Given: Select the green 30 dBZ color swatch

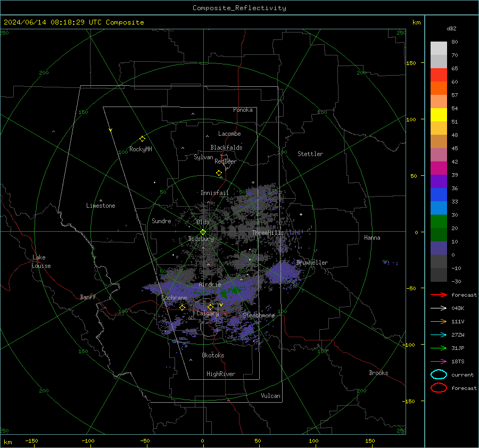Looking at the screenshot, I should coord(439,221).
